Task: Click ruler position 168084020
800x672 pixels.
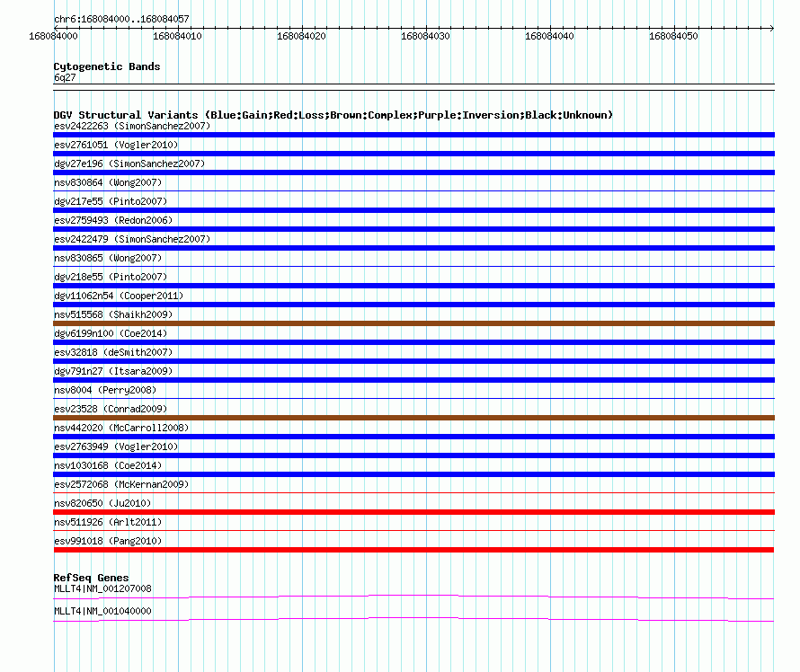Action: (301, 36)
